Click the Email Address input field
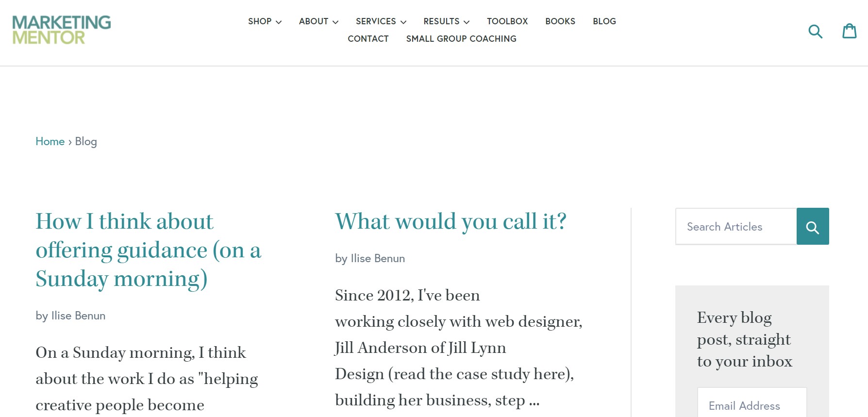The image size is (868, 417). point(751,405)
